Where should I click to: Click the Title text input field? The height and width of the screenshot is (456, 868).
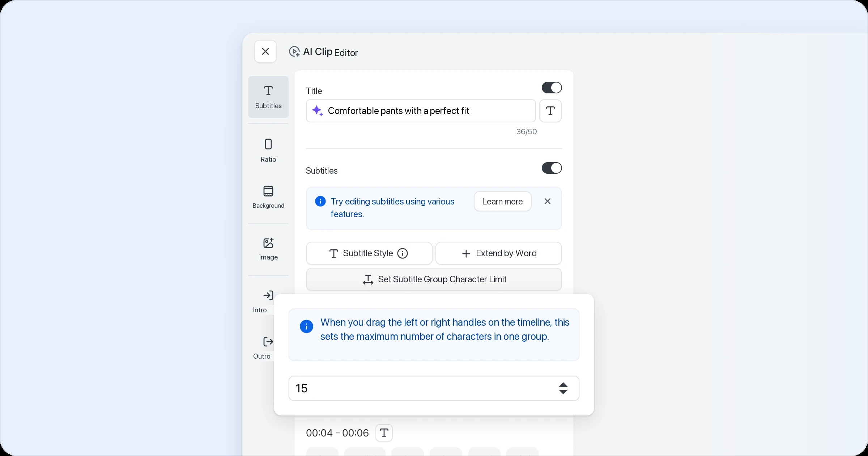click(421, 111)
